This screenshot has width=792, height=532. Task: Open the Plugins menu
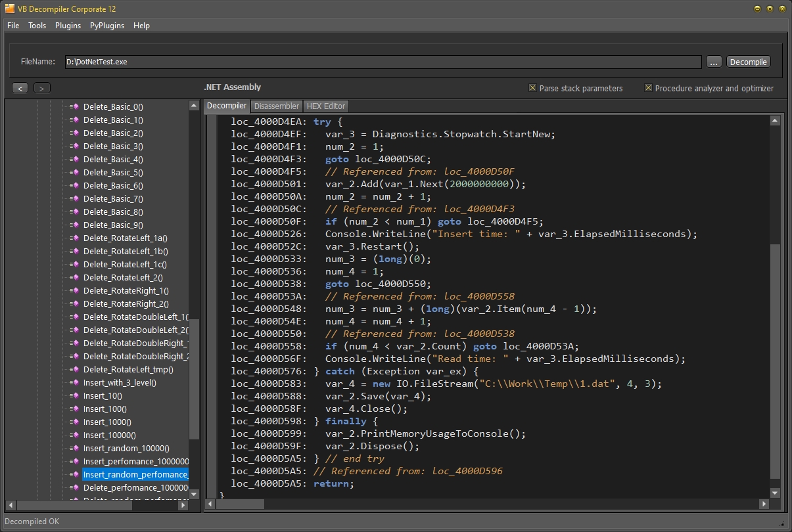tap(68, 26)
